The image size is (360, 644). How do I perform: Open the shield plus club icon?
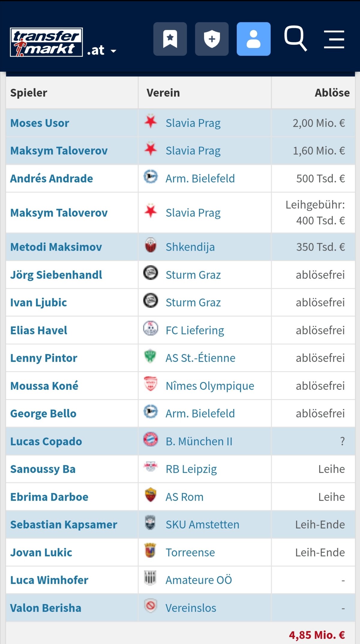(x=212, y=39)
